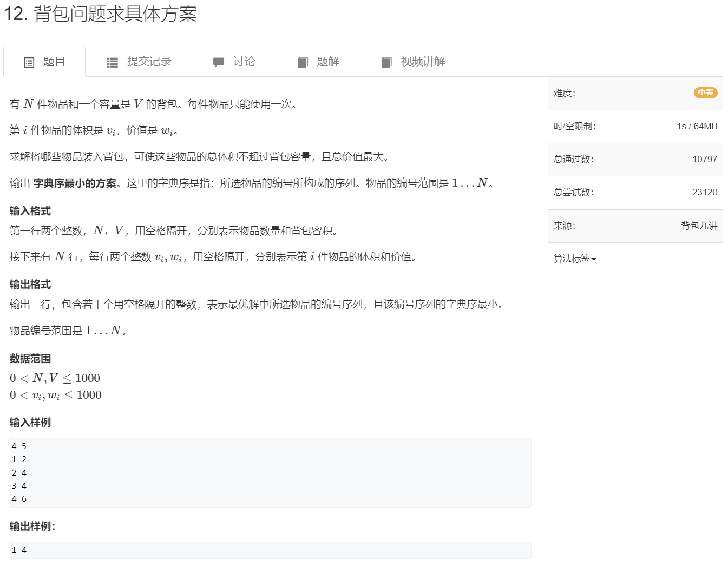Click the 来源 label

[x=565, y=226]
